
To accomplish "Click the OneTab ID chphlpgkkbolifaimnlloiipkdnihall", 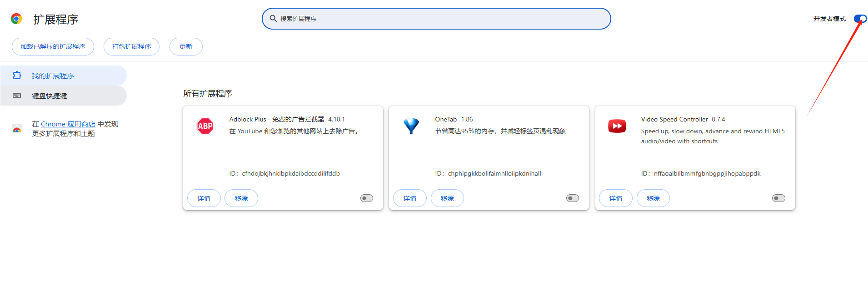I will (x=494, y=173).
